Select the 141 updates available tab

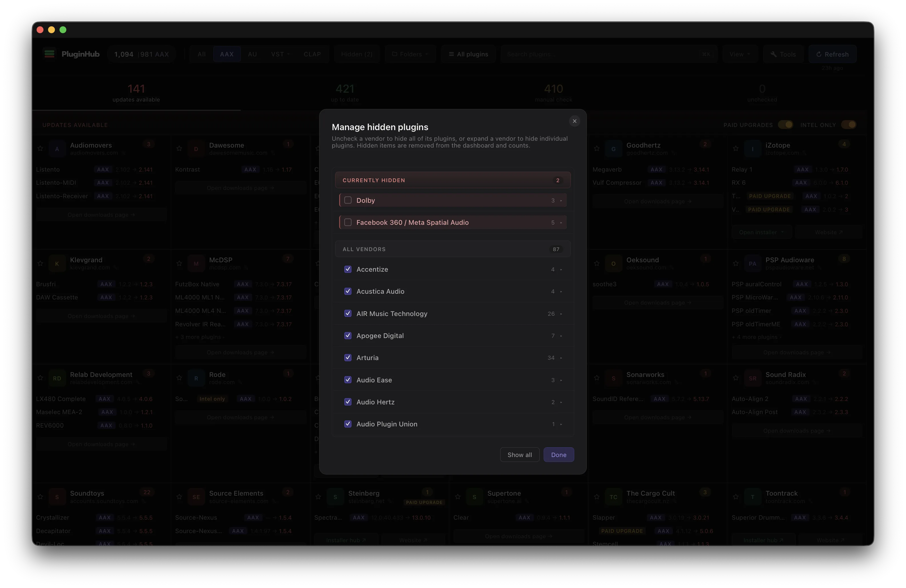click(x=136, y=93)
